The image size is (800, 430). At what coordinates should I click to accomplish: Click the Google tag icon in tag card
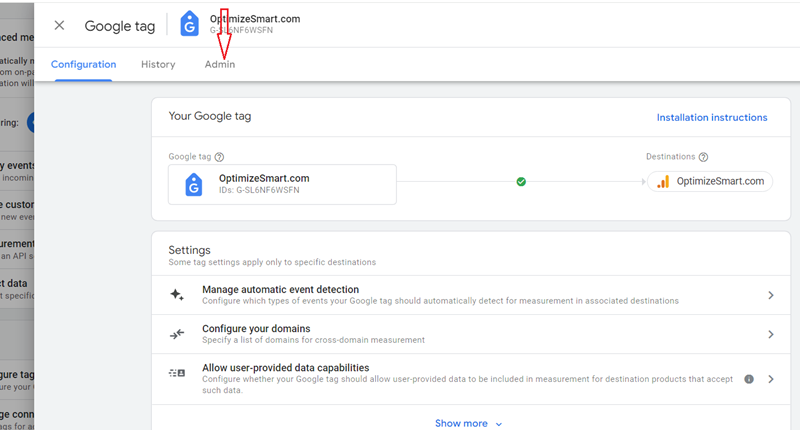[193, 185]
